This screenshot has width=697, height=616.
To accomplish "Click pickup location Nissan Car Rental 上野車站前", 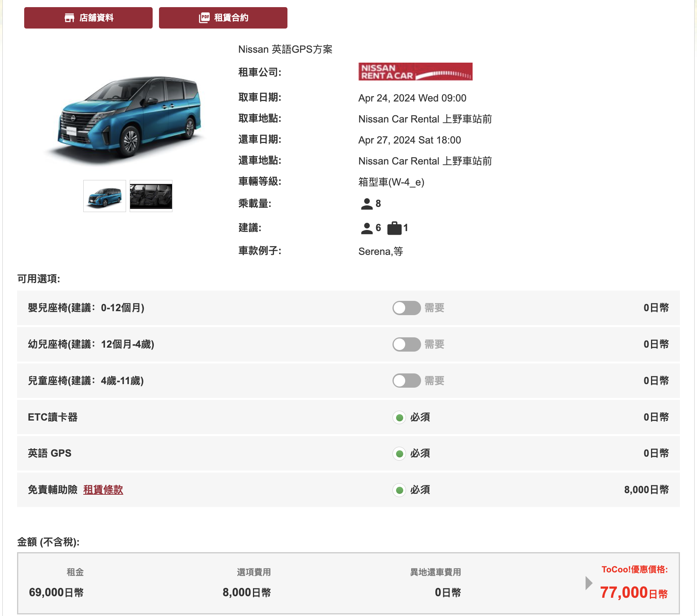I will pyautogui.click(x=425, y=119).
